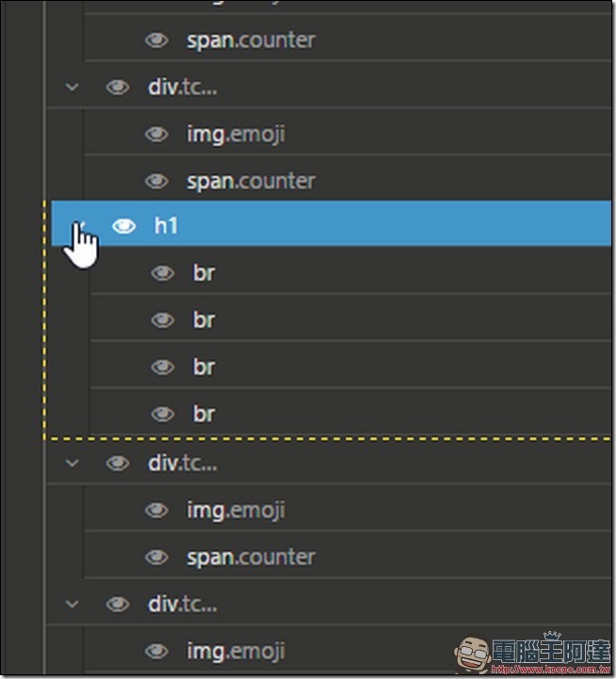The image size is (616, 679).
Task: Open the kocpc.com.tw watermark link
Action: coord(550,670)
